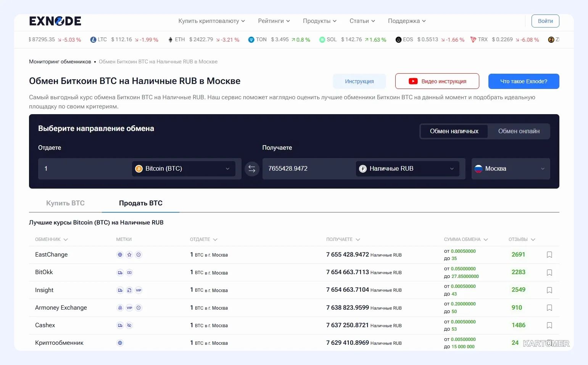The image size is (588, 365).
Task: Sort by the ОБМЕННИК column
Action: [52, 239]
